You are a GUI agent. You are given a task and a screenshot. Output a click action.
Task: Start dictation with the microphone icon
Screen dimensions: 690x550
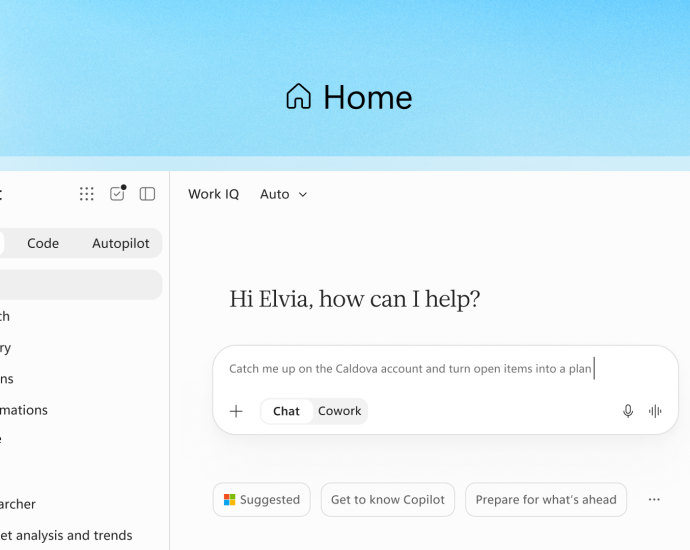point(628,411)
